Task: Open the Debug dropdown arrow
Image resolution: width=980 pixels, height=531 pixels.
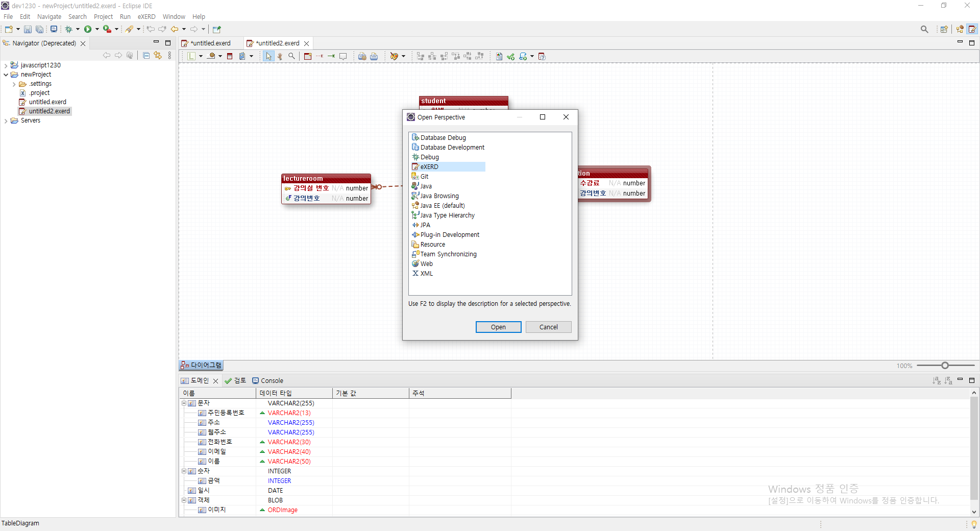Action: click(78, 29)
